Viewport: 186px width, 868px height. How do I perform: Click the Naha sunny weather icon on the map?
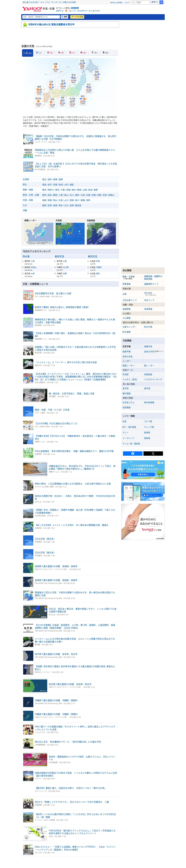[55, 66]
